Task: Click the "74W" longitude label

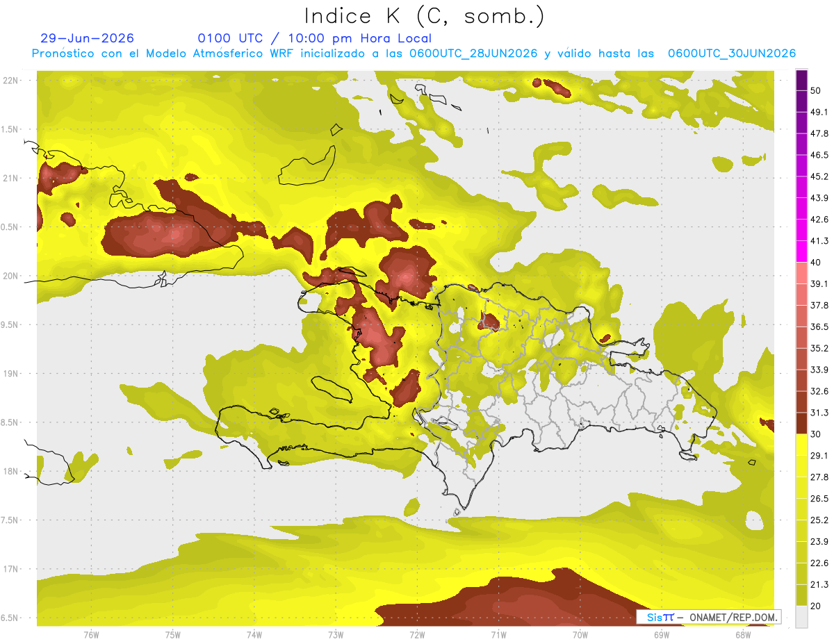Action: click(x=254, y=634)
